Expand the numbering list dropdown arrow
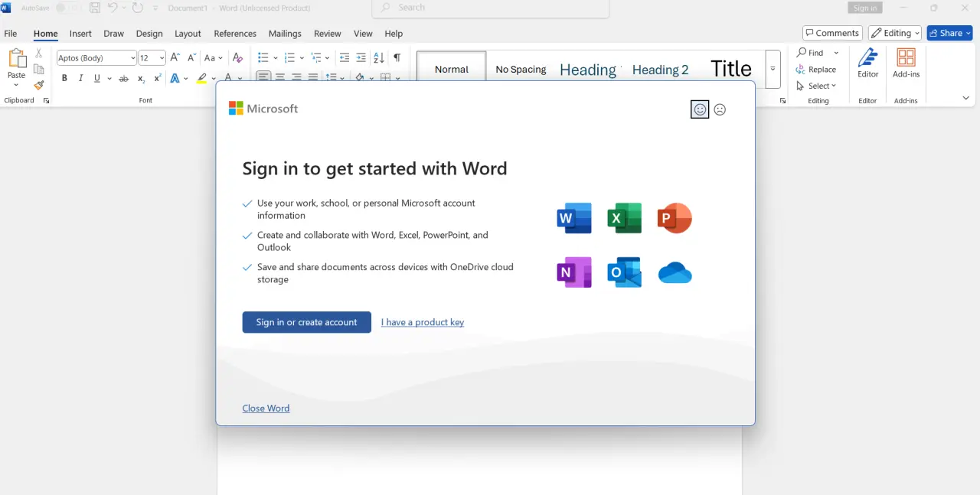980x495 pixels. pos(302,58)
